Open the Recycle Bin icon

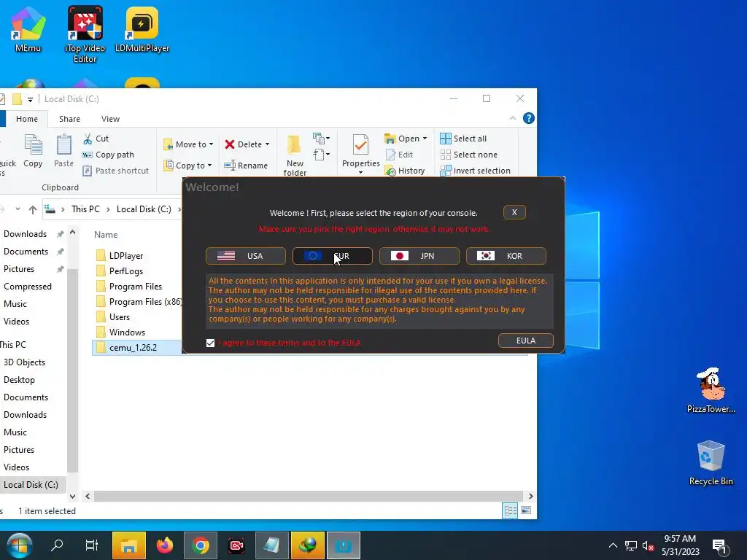(x=711, y=463)
